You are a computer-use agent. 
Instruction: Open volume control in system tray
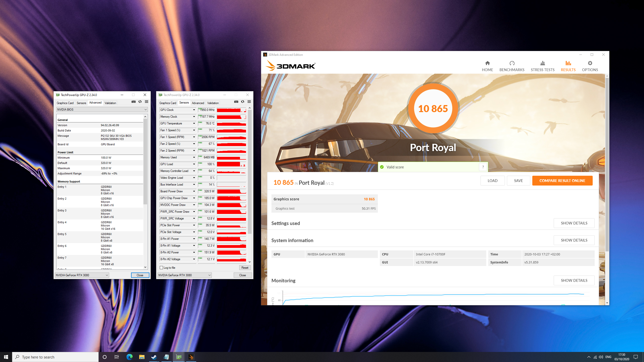click(x=601, y=357)
